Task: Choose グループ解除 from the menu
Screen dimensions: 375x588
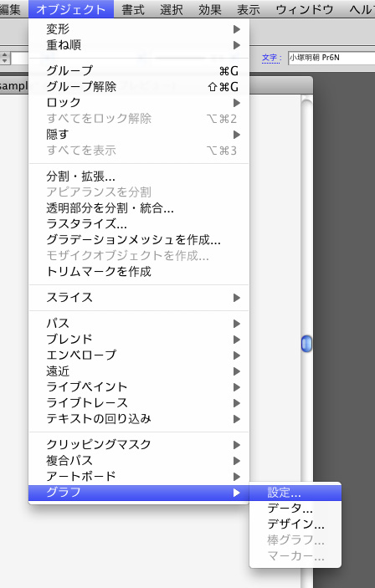Action: pyautogui.click(x=139, y=87)
